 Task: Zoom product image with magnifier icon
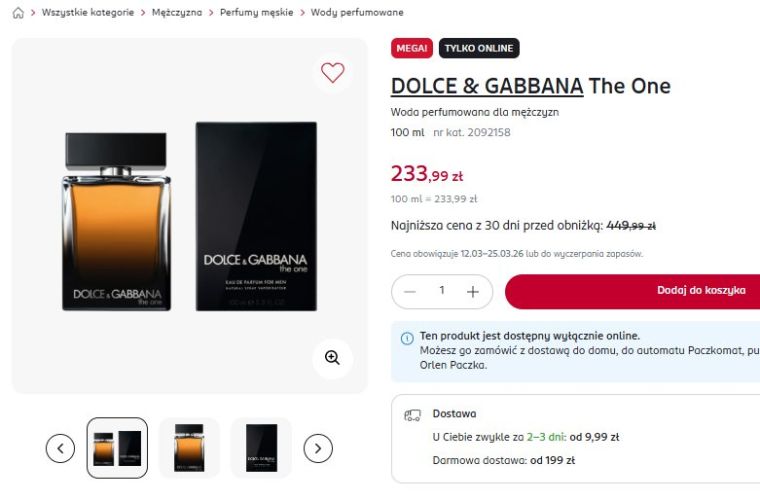tap(332, 357)
